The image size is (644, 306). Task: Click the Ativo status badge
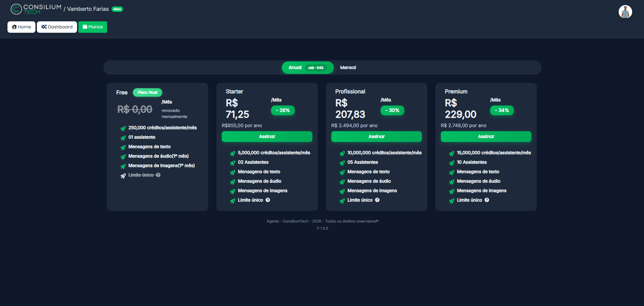click(x=117, y=9)
